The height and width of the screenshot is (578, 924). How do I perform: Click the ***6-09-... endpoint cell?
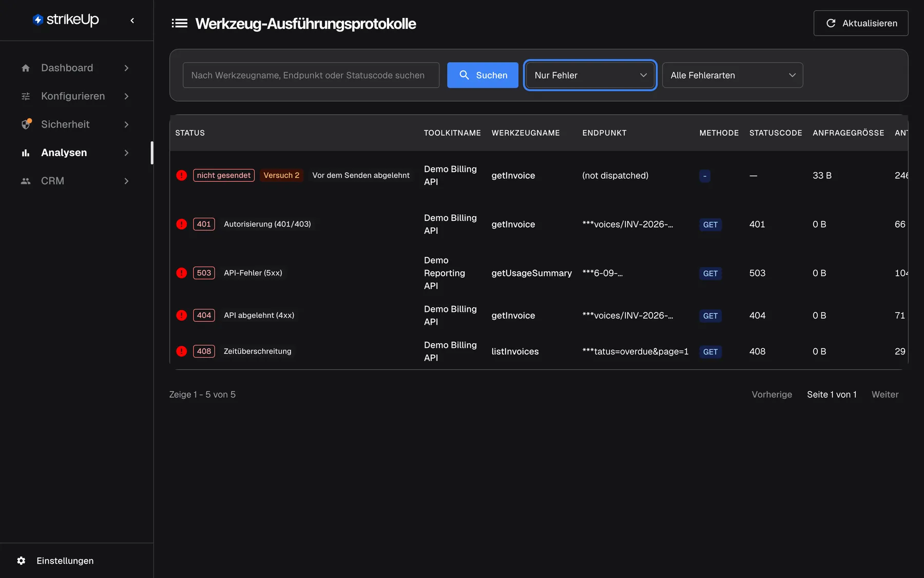coord(602,273)
